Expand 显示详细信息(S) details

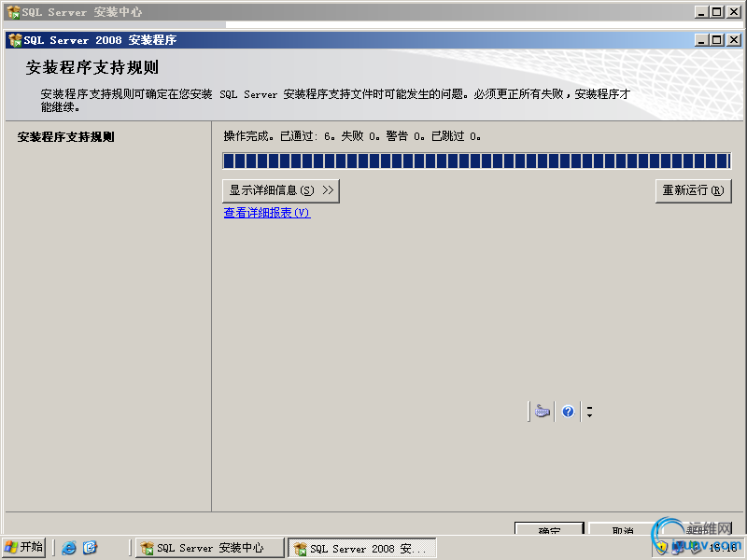[281, 191]
